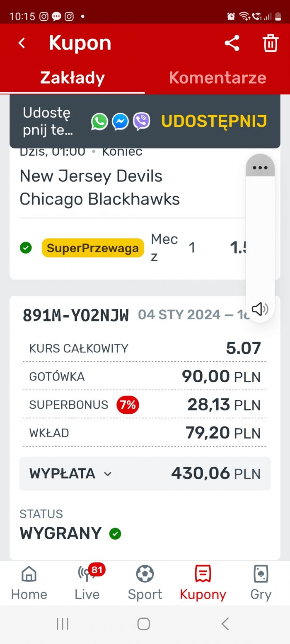Tap the 7% Superbonus red badge
The width and height of the screenshot is (290, 644).
(128, 405)
